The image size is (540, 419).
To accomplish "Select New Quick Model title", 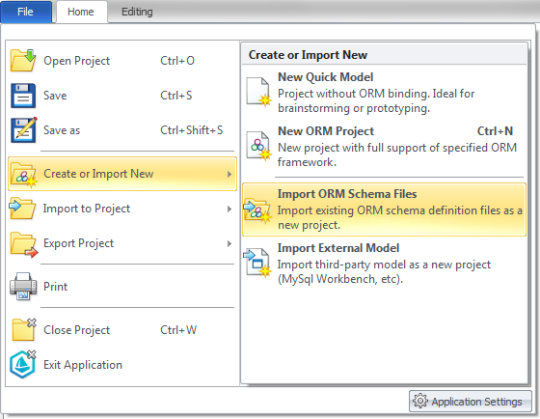I will pos(325,77).
